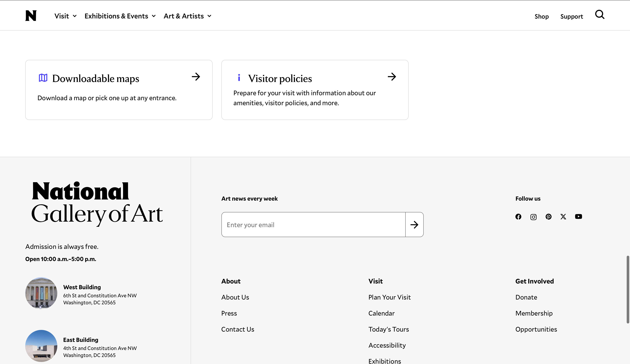Image resolution: width=630 pixels, height=364 pixels.
Task: Open the Today's Tours link
Action: (389, 329)
